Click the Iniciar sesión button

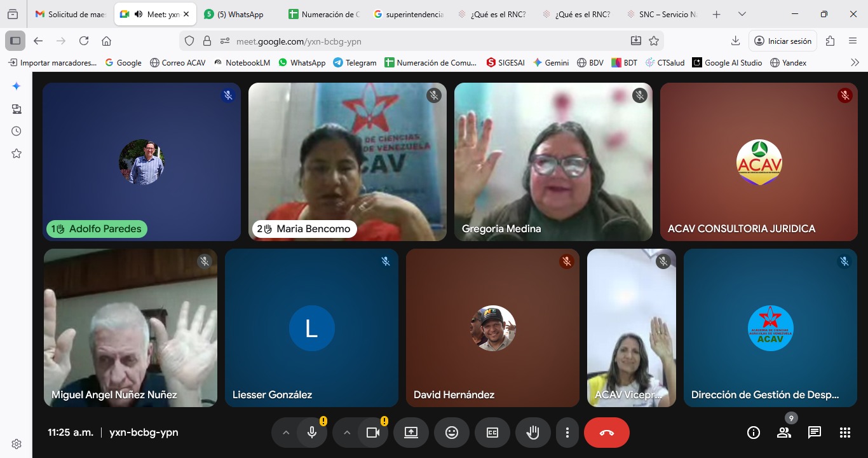(x=782, y=41)
